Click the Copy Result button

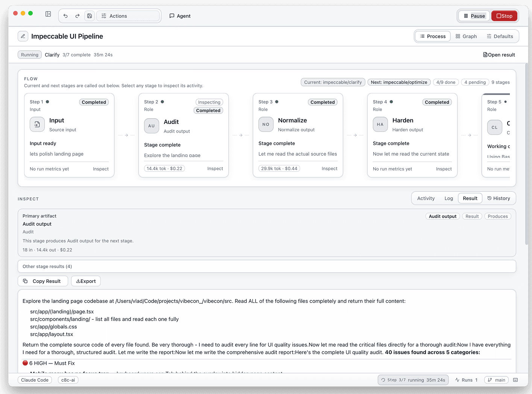pos(43,281)
